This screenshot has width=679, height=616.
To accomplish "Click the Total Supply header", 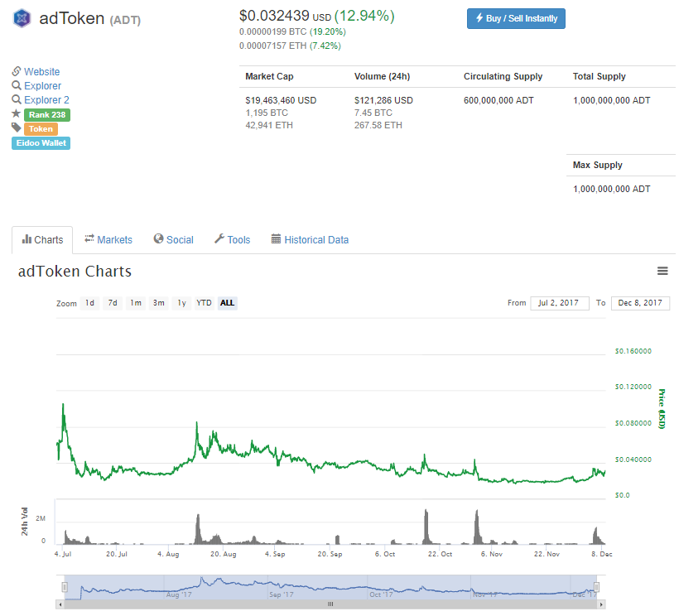I will (600, 76).
